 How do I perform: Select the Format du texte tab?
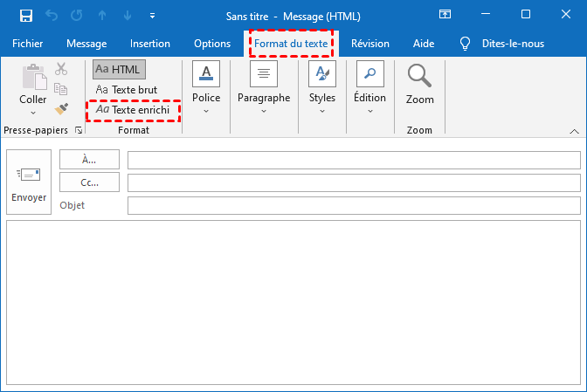click(291, 44)
